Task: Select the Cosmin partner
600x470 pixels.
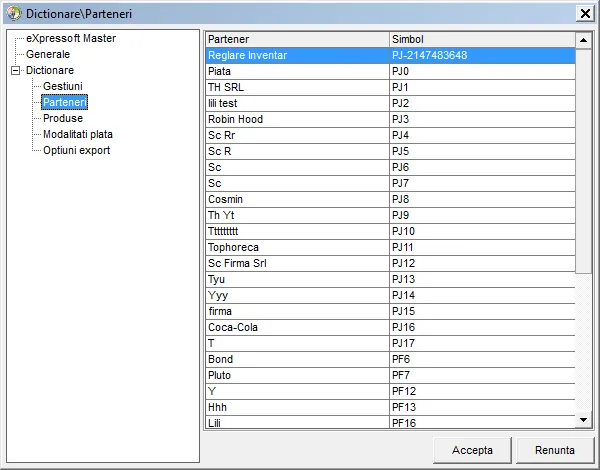Action: (x=297, y=199)
